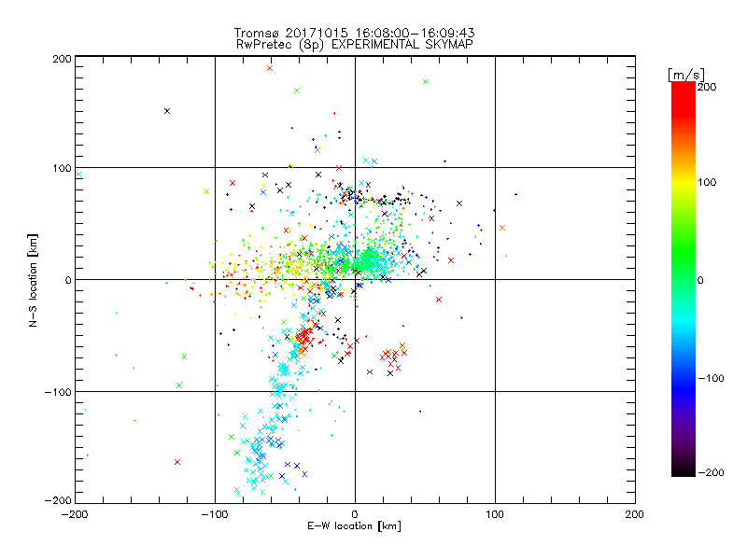Click the "N-S location [km]" axis label
Image resolution: width=747 pixels, height=560 pixels.
(33, 280)
